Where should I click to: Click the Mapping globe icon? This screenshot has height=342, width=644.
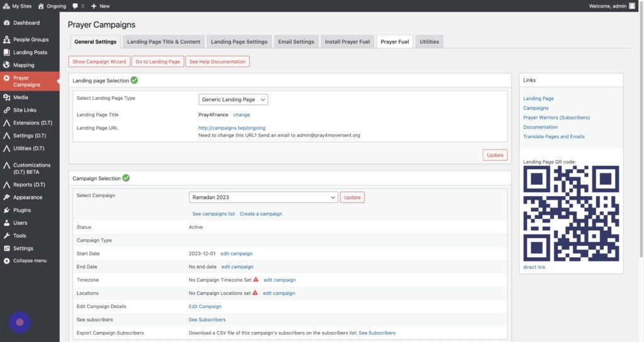coord(6,65)
